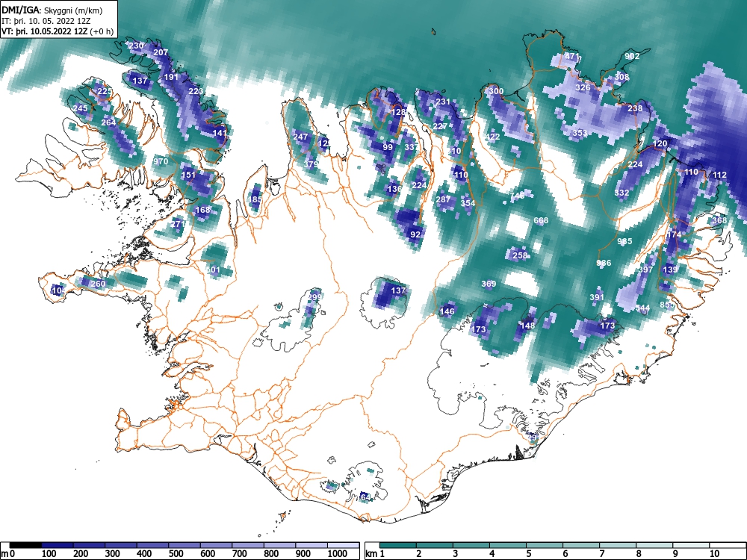Screen dimensions: 747x560
Task: Click the visibility value 148
Action: click(528, 326)
